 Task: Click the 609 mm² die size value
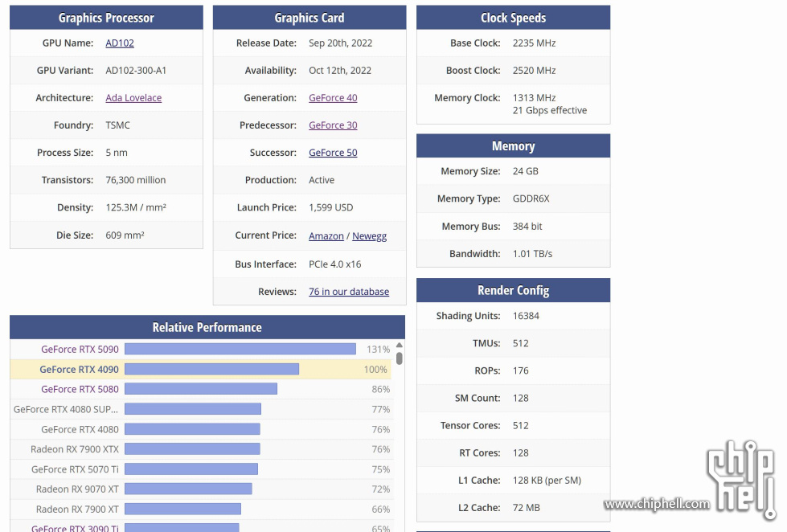click(x=125, y=235)
